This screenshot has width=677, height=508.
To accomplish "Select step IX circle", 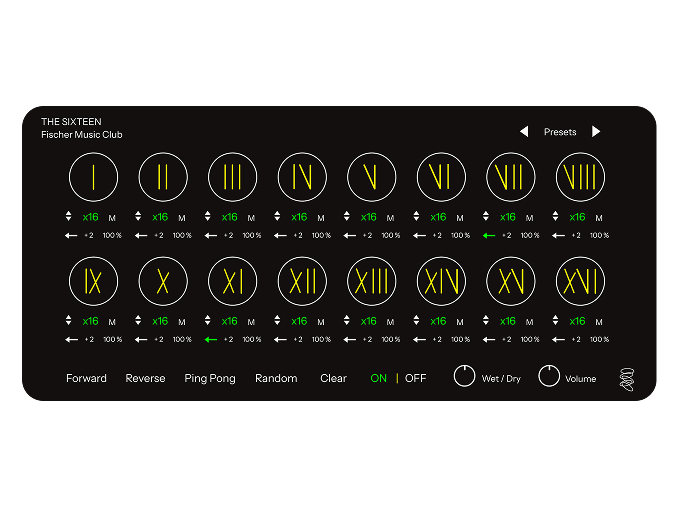I will (x=93, y=281).
